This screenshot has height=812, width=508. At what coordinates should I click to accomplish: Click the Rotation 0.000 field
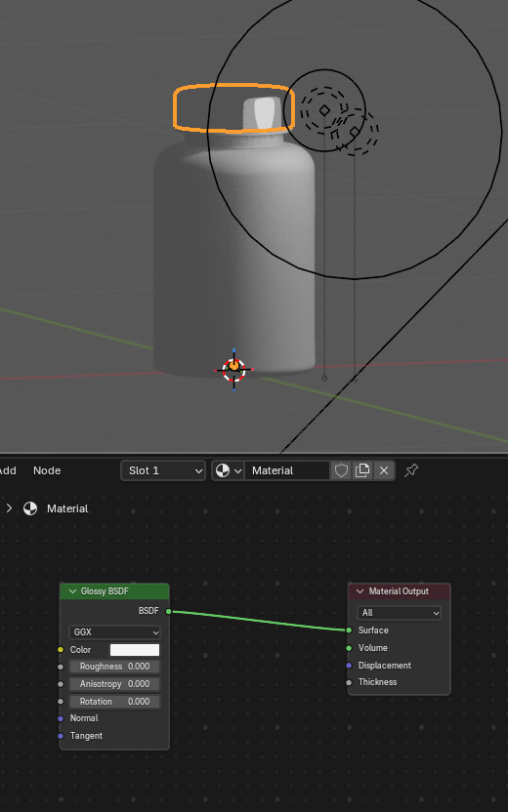tap(114, 701)
